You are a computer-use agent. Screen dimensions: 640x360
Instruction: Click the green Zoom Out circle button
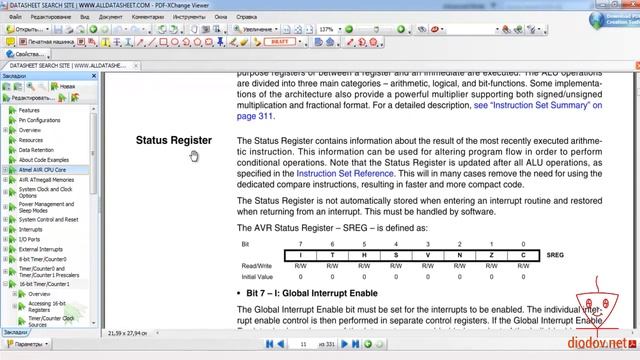click(349, 29)
